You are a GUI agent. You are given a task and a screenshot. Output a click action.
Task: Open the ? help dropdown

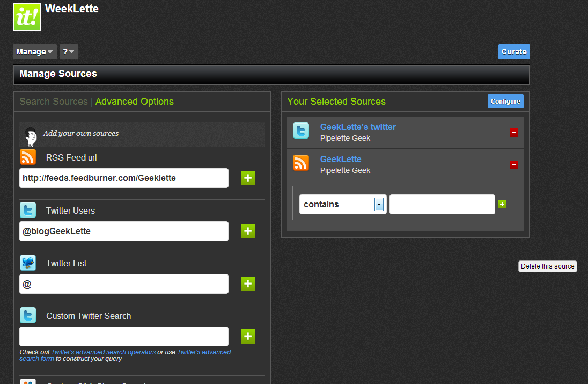69,52
